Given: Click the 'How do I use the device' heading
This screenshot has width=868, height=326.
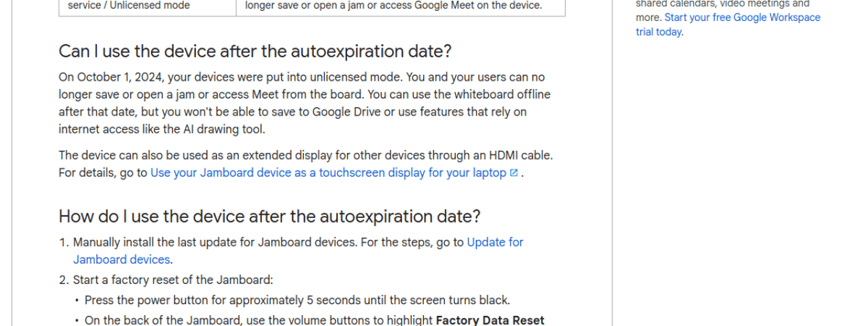Looking at the screenshot, I should point(269,217).
